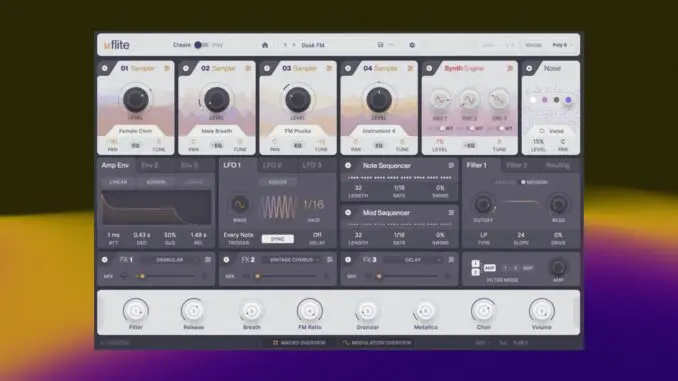Toggle the Note Sequencer power button
Screen dimensions: 678x381
coord(348,166)
